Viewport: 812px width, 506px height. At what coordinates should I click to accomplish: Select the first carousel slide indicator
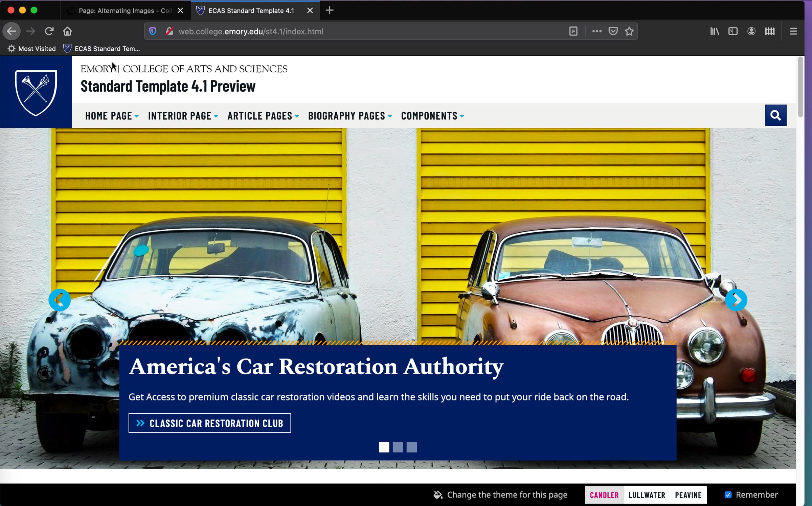[x=384, y=447]
